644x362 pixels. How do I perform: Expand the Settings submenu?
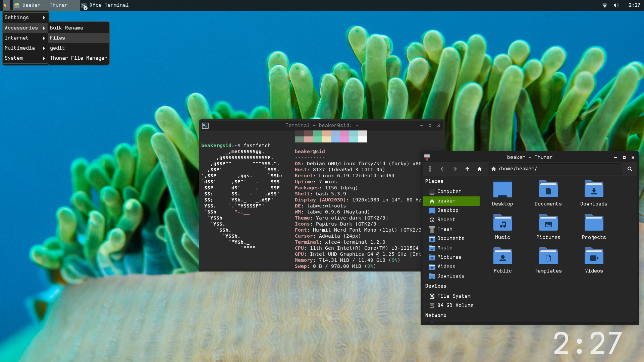pos(25,17)
